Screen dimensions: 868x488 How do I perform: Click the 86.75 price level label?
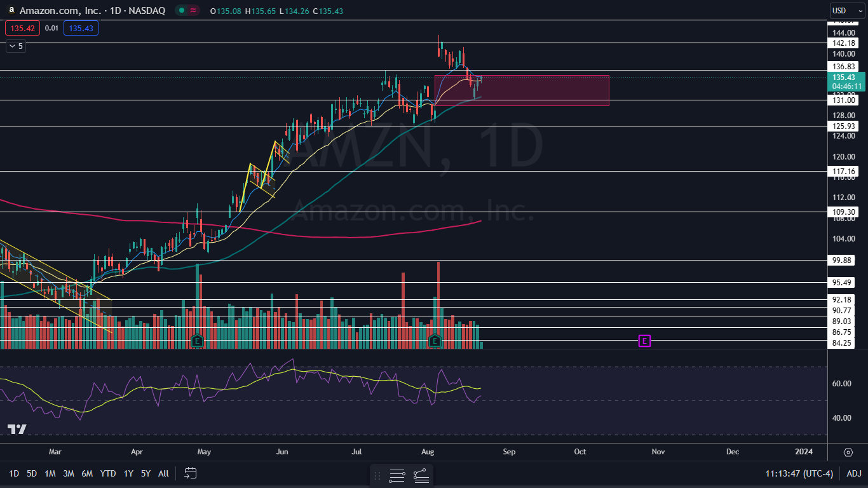click(x=842, y=332)
